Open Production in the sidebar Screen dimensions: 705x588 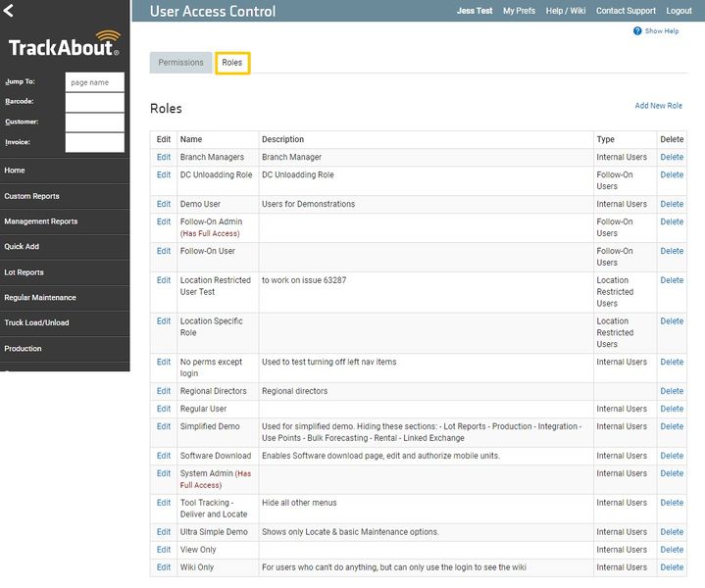(x=65, y=349)
